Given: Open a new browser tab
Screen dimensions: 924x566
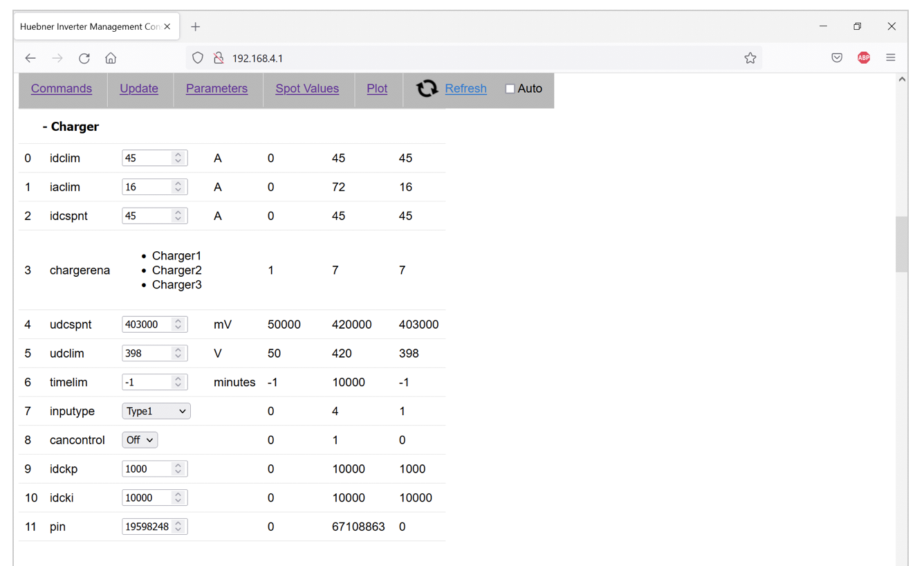Looking at the screenshot, I should (196, 26).
